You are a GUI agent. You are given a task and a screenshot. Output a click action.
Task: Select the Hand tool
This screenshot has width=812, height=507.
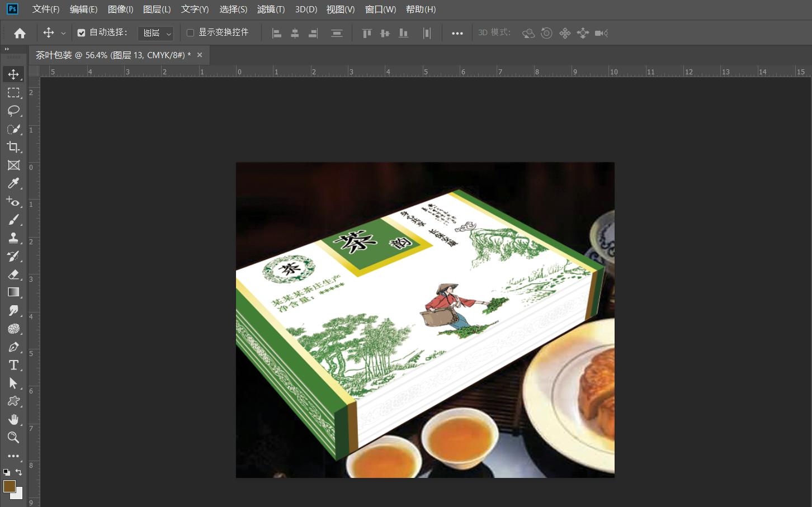14,419
